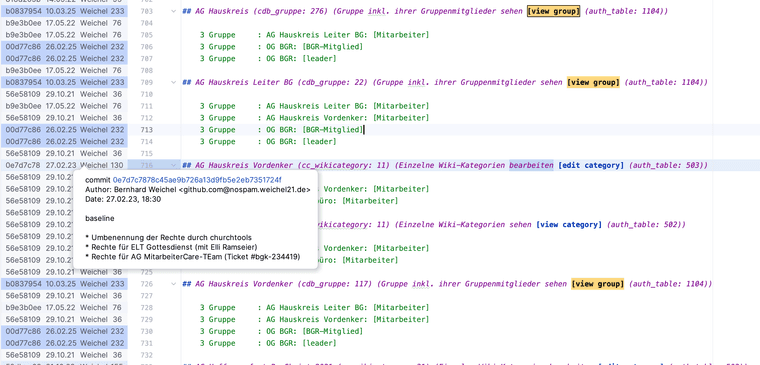Screen dimensions: 760x365
Task: Place cursor in 'OG BGR: [BGR-Mitglied]' line 713
Action: coord(315,129)
